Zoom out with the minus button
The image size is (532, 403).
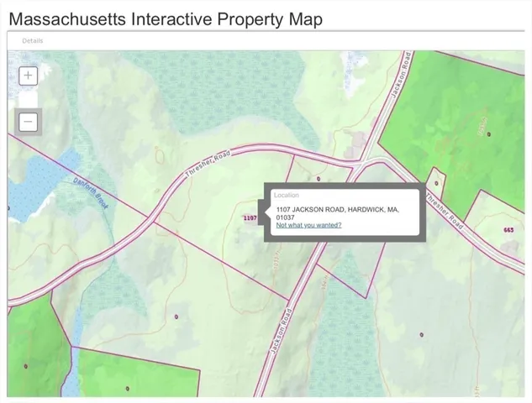(x=29, y=122)
